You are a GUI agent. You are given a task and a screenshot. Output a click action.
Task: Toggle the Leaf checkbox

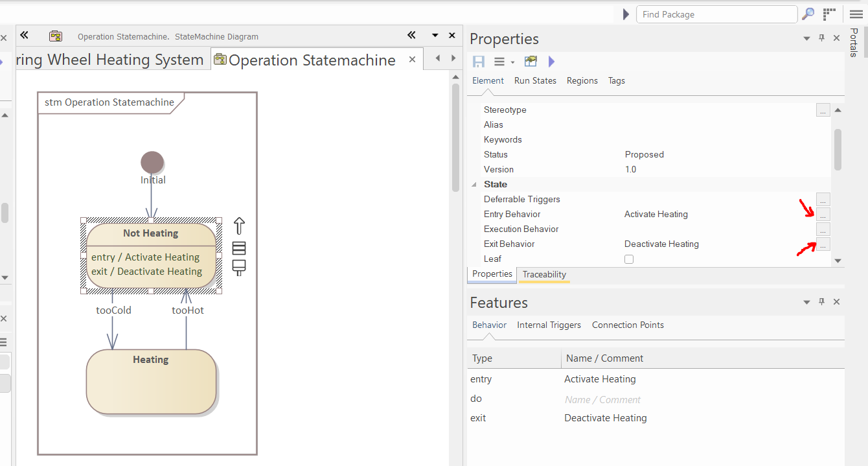(629, 259)
